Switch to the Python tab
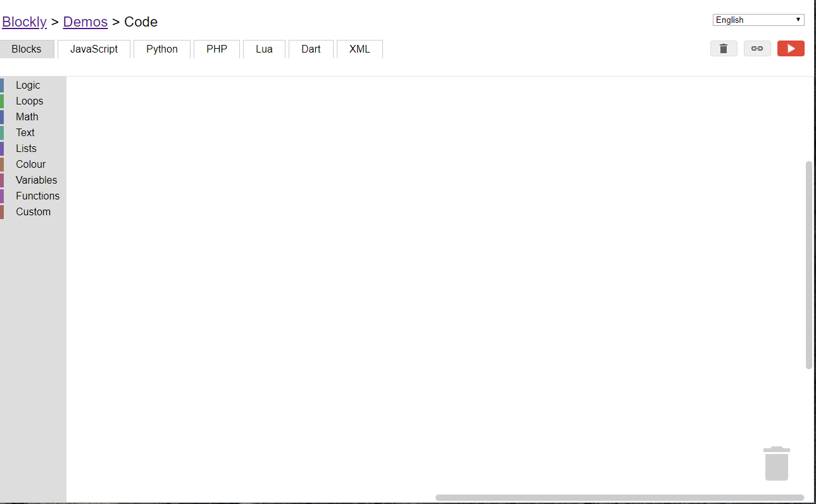This screenshot has height=504, width=816. tap(161, 49)
